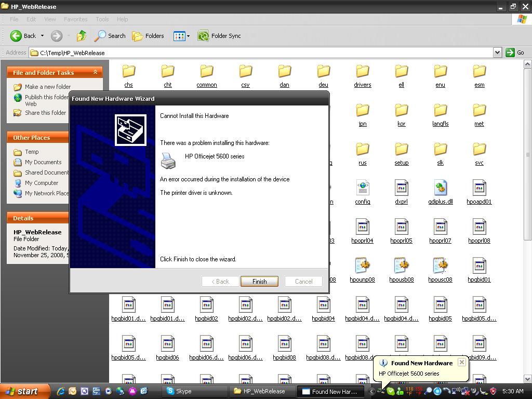
Task: Open Windows Media Player from Quick Launch
Action: point(108,391)
